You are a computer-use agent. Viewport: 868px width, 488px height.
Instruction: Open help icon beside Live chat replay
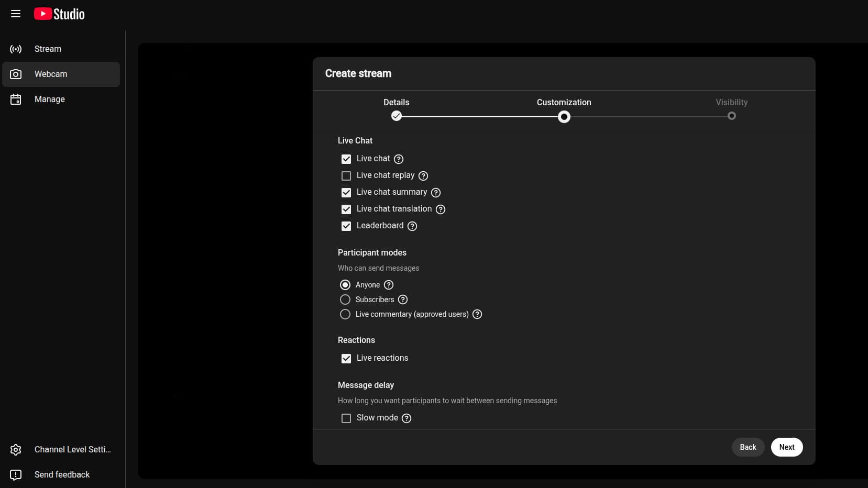pos(423,176)
